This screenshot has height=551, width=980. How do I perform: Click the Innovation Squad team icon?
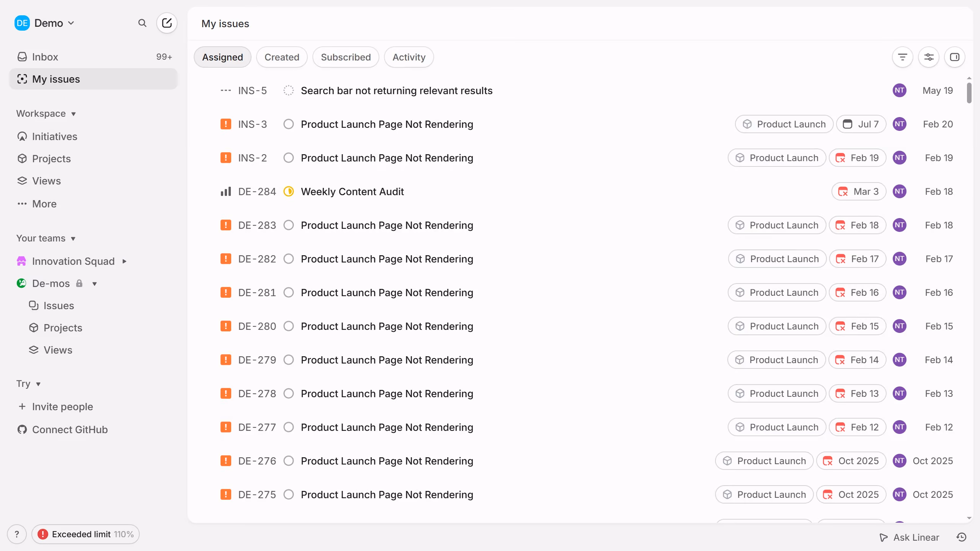point(21,261)
